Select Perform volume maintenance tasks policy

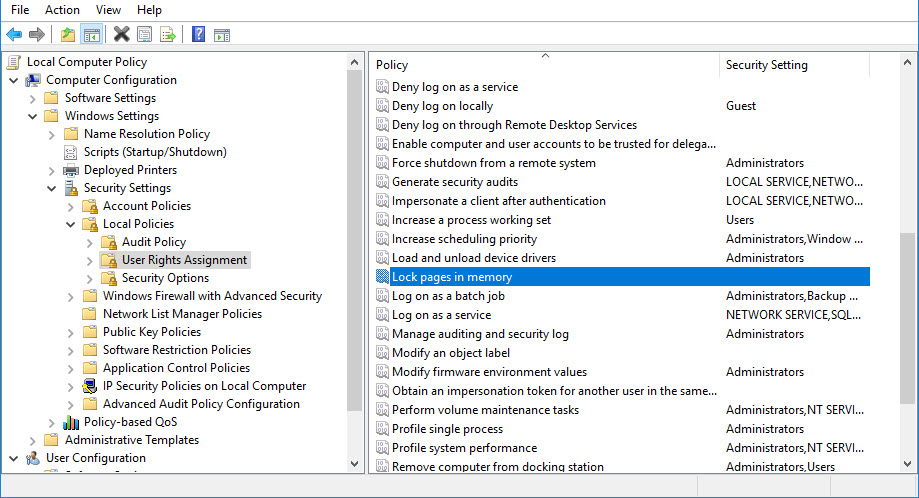click(485, 410)
